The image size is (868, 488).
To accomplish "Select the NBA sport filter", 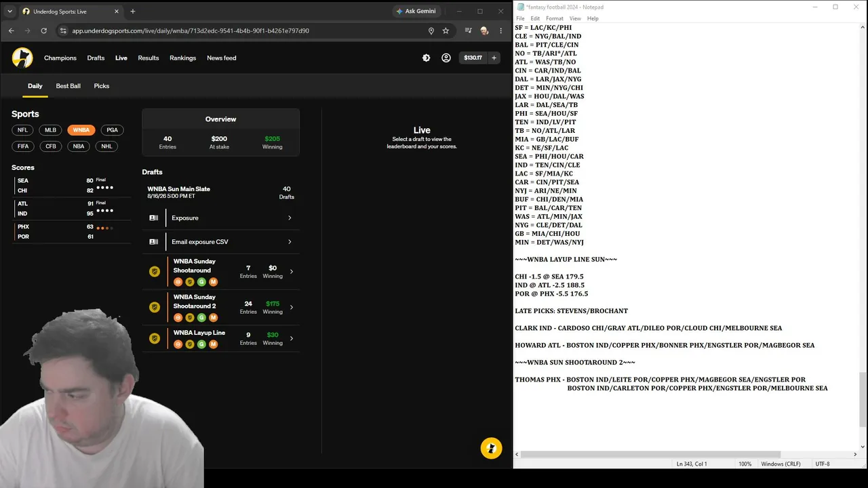I will (79, 146).
